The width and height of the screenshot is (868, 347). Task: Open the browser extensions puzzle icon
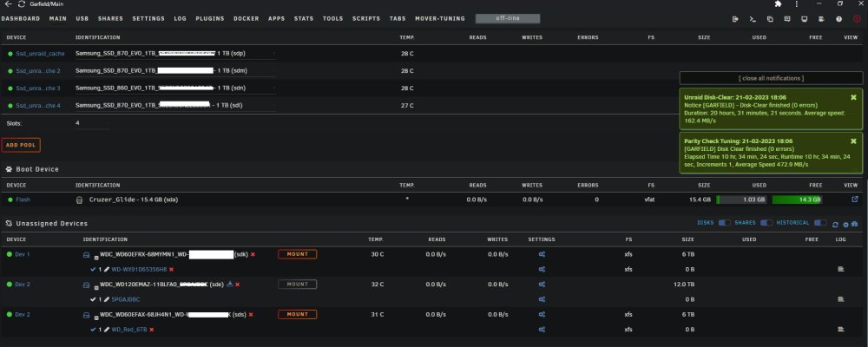(x=778, y=3)
